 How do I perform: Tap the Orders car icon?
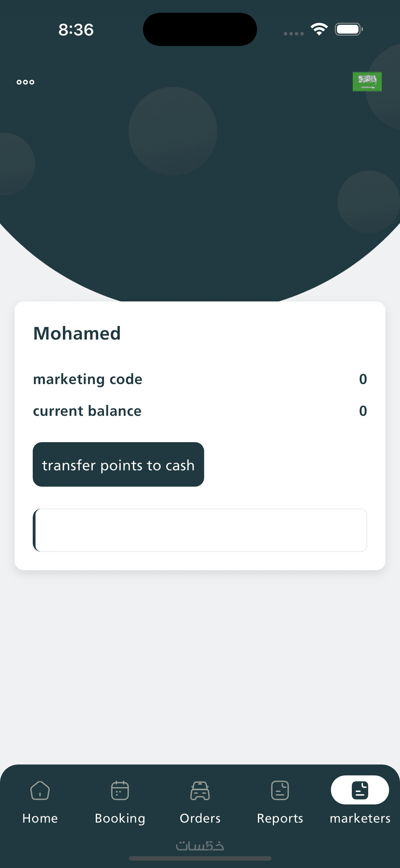(200, 790)
